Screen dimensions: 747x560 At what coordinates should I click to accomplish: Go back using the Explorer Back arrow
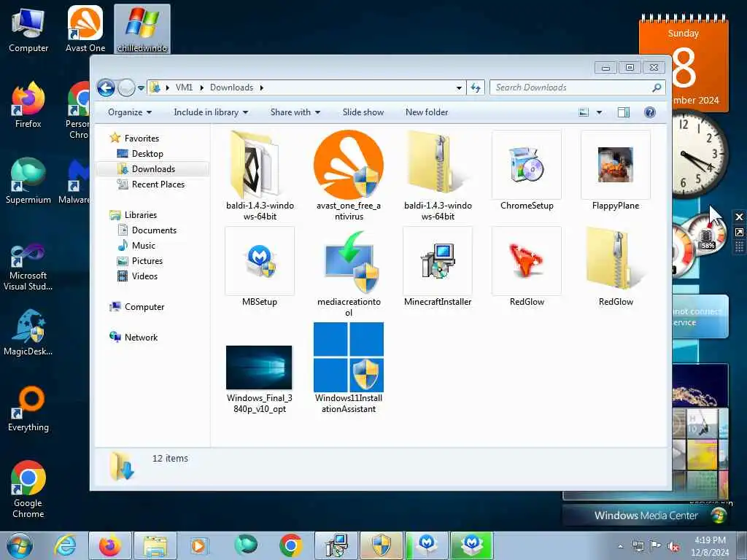click(x=106, y=87)
